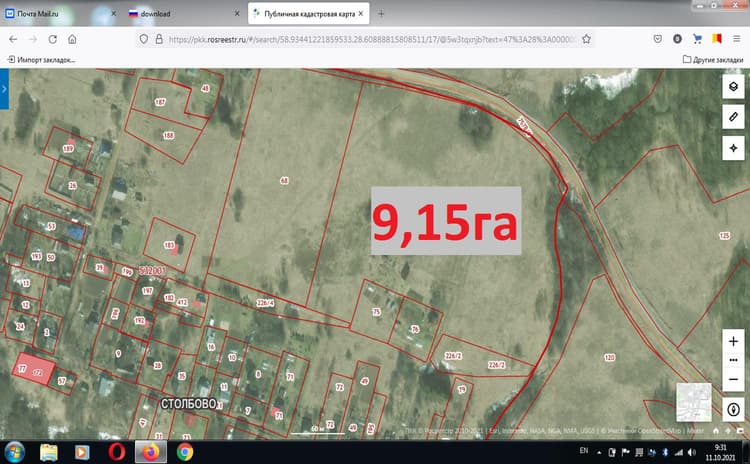This screenshot has height=464, width=750.
Task: Bookmark this page with the star icon
Action: coord(586,39)
